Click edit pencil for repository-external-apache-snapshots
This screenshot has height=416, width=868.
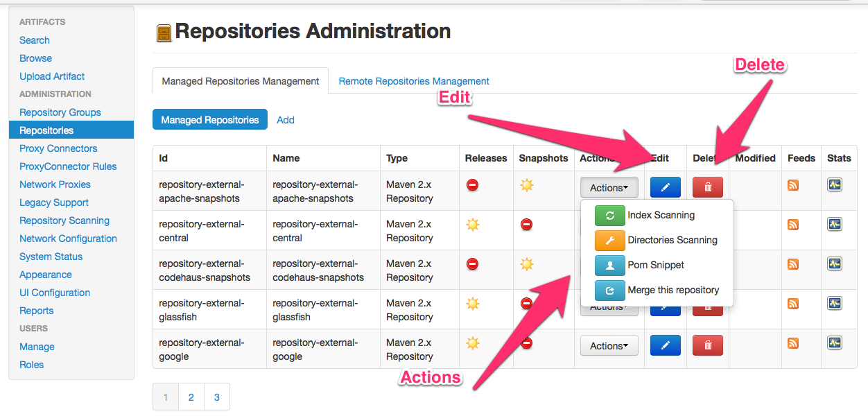pyautogui.click(x=665, y=187)
